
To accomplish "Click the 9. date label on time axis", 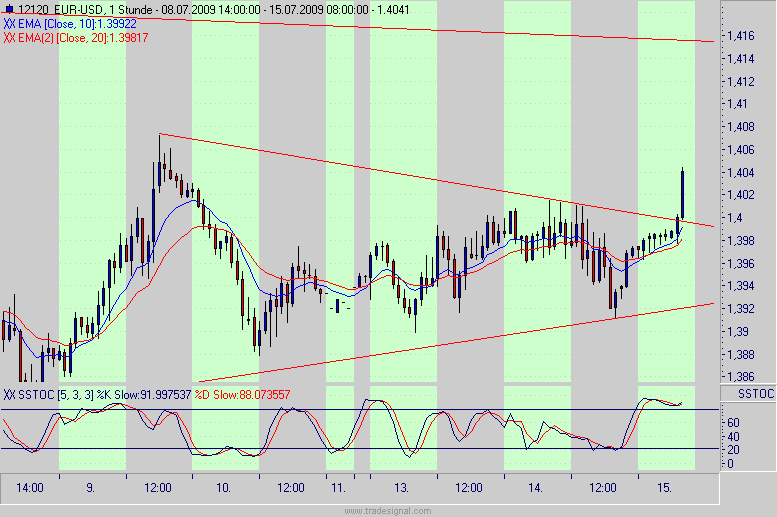I will [x=90, y=488].
